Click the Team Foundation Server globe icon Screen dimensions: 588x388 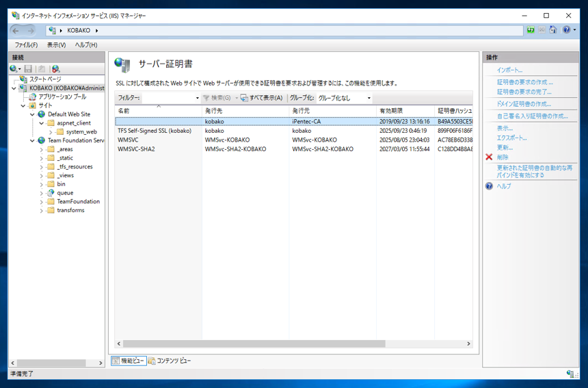tap(42, 140)
